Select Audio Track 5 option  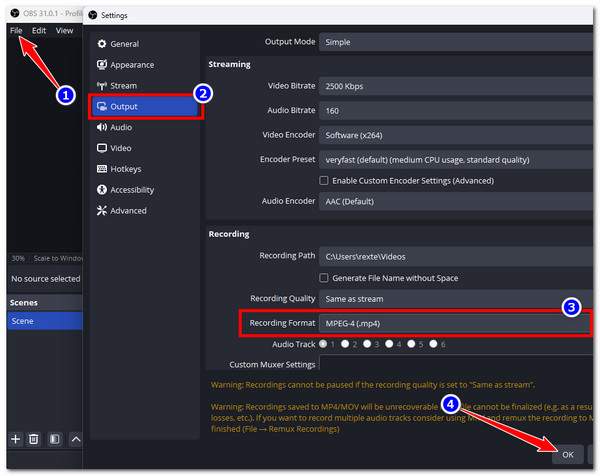pos(411,344)
